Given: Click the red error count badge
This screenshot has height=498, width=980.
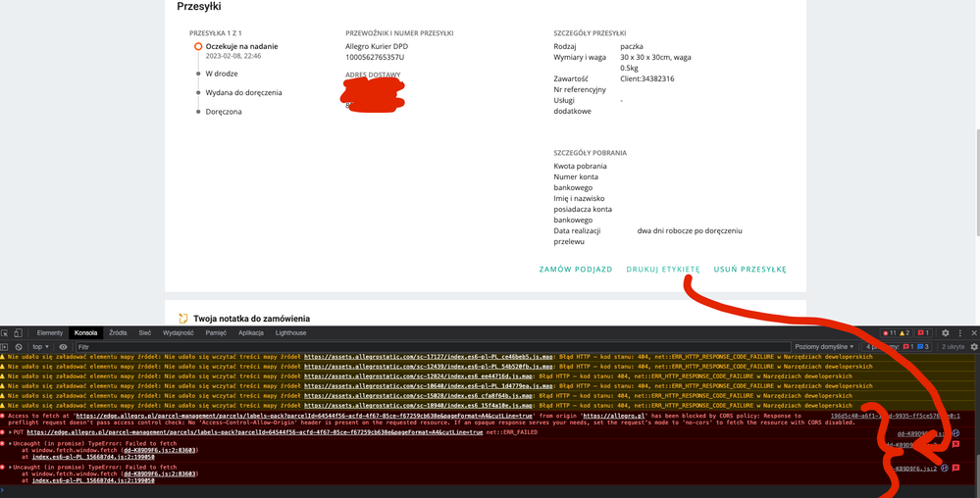Looking at the screenshot, I should coord(889,333).
